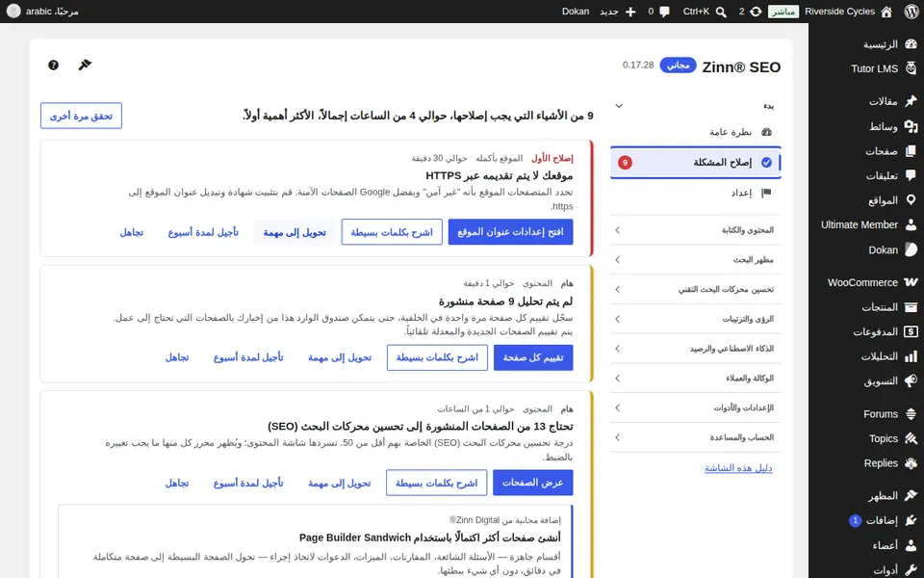Click the صفحات pages icon
Screen dimensions: 924x578
[x=911, y=151]
